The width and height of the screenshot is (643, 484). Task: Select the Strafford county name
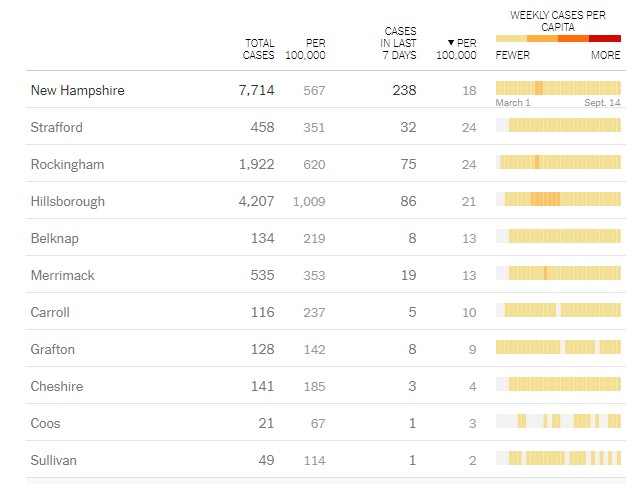57,128
